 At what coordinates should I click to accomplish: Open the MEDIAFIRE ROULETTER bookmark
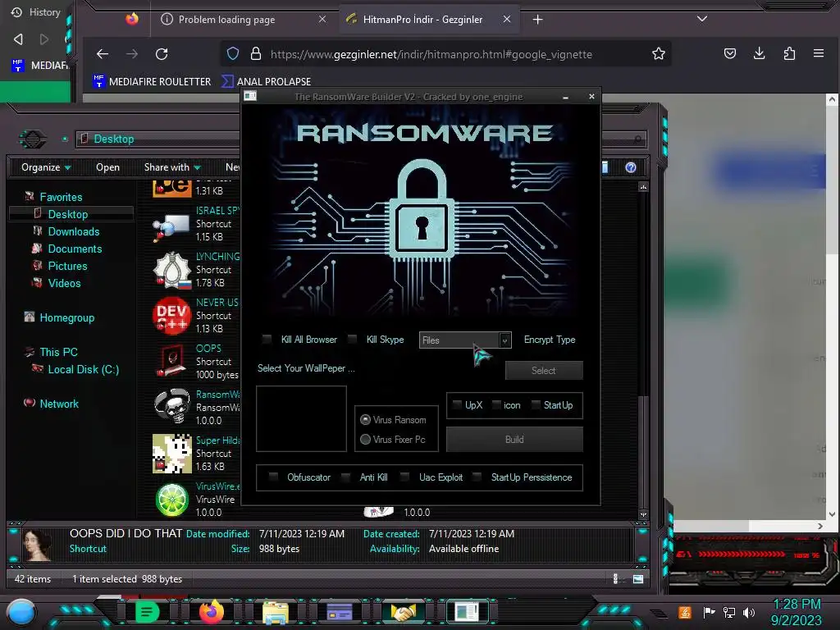pos(152,81)
